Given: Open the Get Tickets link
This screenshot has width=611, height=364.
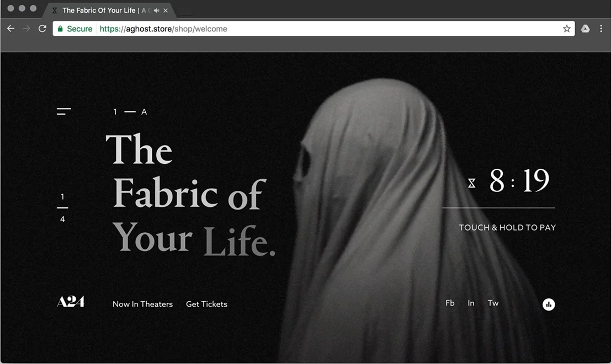Looking at the screenshot, I should pyautogui.click(x=206, y=304).
